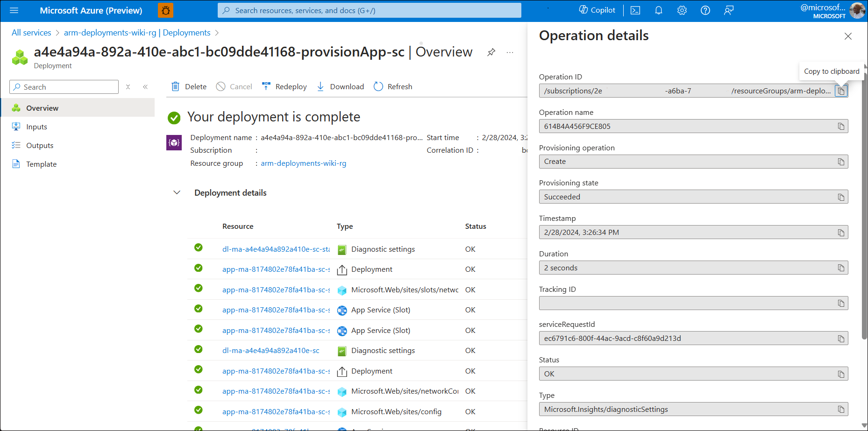Copy the Operation ID to clipboard
This screenshot has width=868, height=431.
[x=841, y=91]
